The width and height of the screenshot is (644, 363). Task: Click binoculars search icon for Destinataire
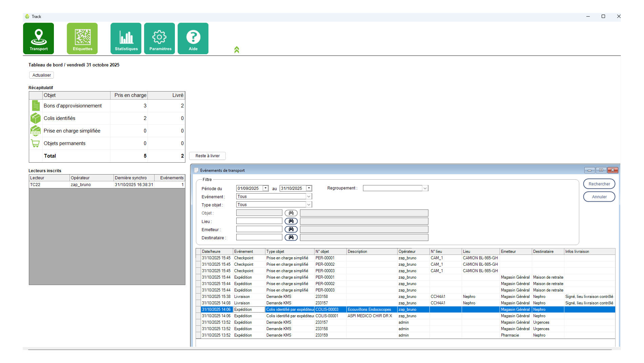click(291, 238)
